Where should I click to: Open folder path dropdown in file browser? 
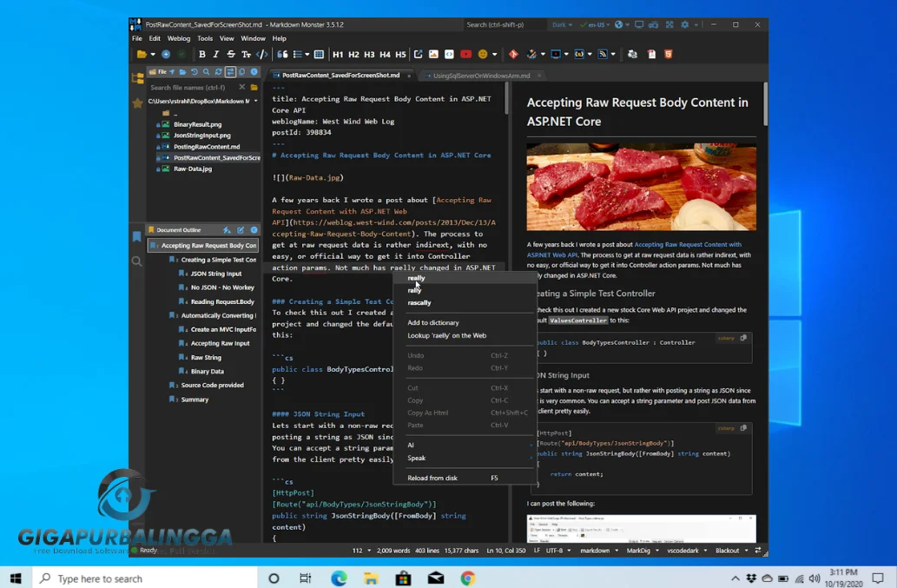[x=255, y=102]
